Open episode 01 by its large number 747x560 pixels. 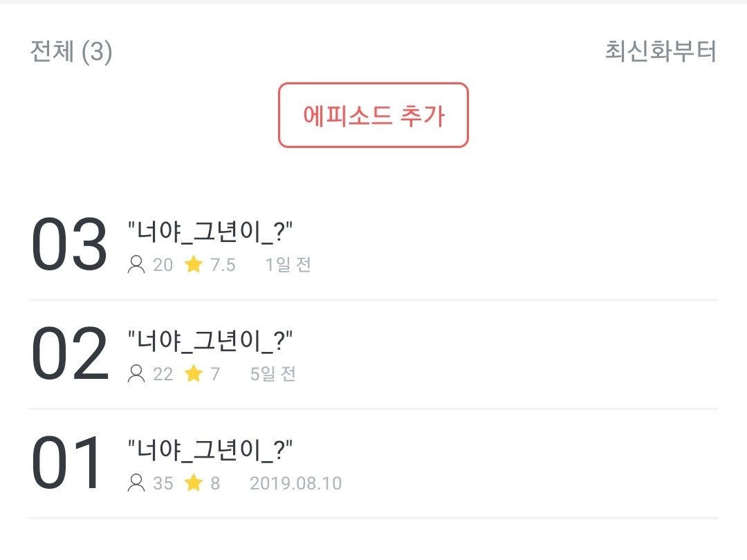point(67,463)
